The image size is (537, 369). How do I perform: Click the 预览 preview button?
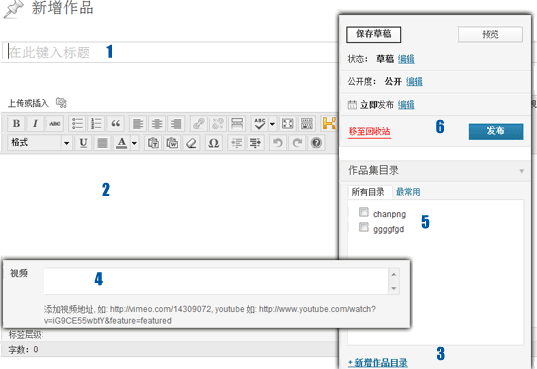point(490,34)
